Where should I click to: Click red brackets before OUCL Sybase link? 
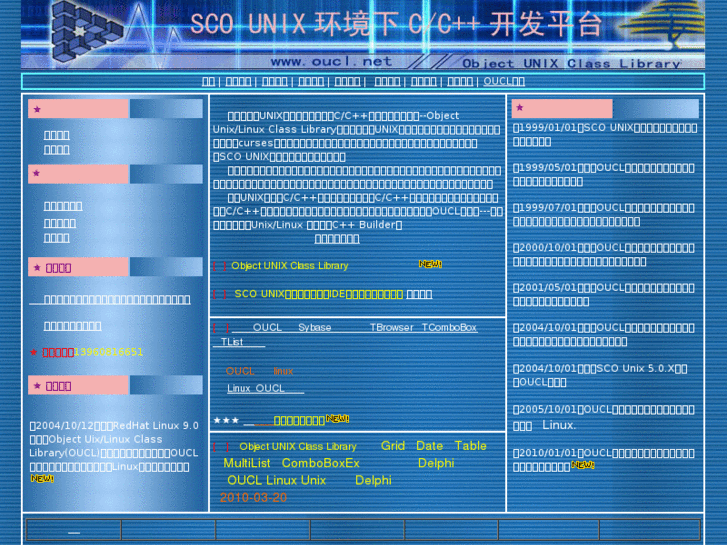221,328
